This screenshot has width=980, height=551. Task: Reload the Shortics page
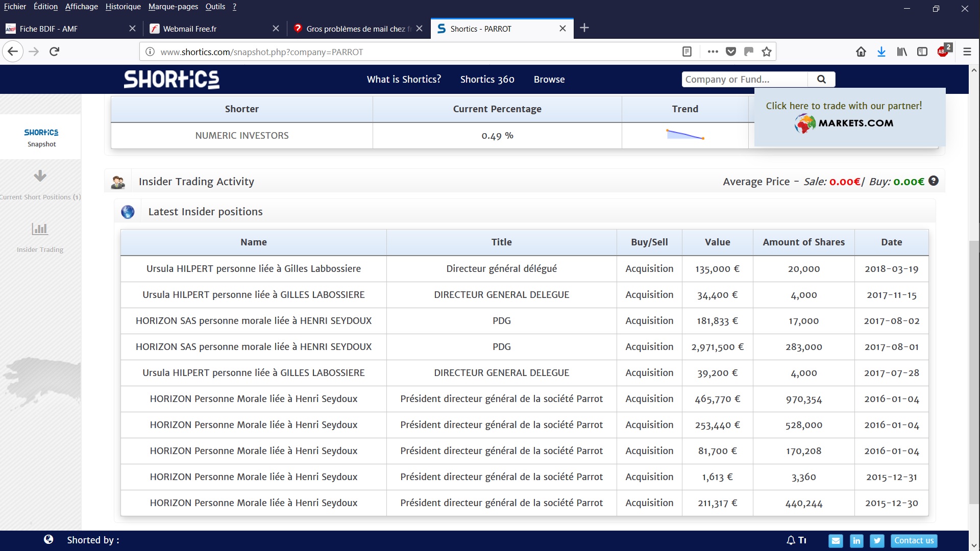coord(55,52)
